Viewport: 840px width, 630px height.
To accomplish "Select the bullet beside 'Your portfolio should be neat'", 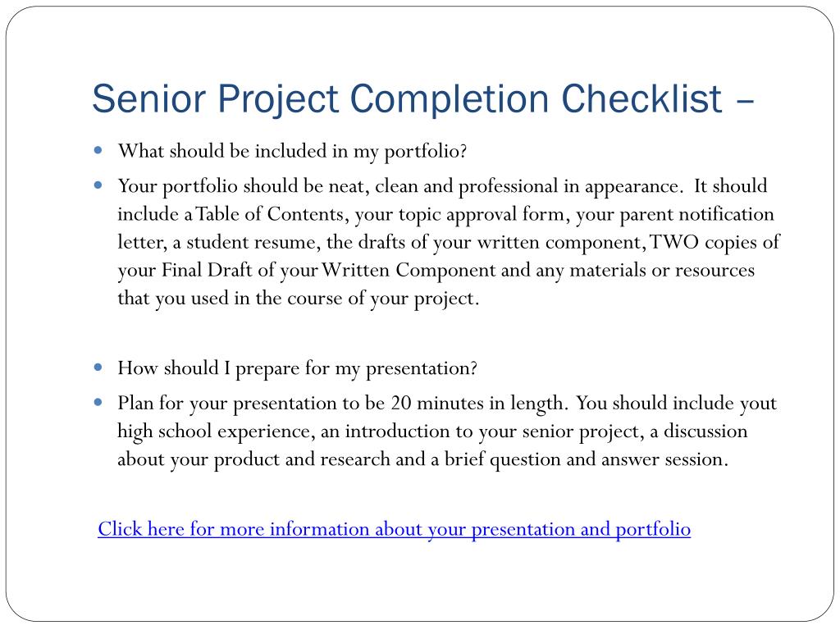I will [98, 185].
